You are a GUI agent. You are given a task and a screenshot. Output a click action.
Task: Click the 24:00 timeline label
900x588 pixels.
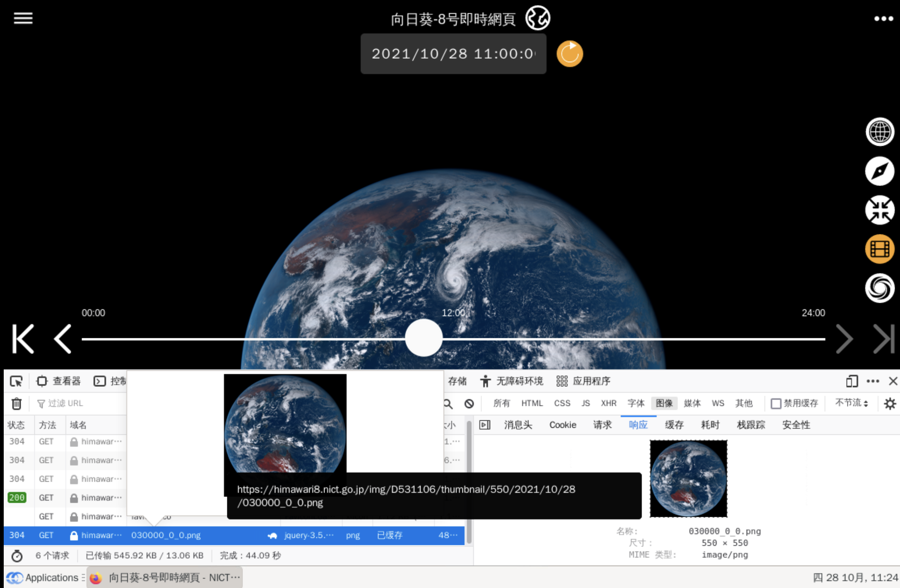click(x=813, y=313)
